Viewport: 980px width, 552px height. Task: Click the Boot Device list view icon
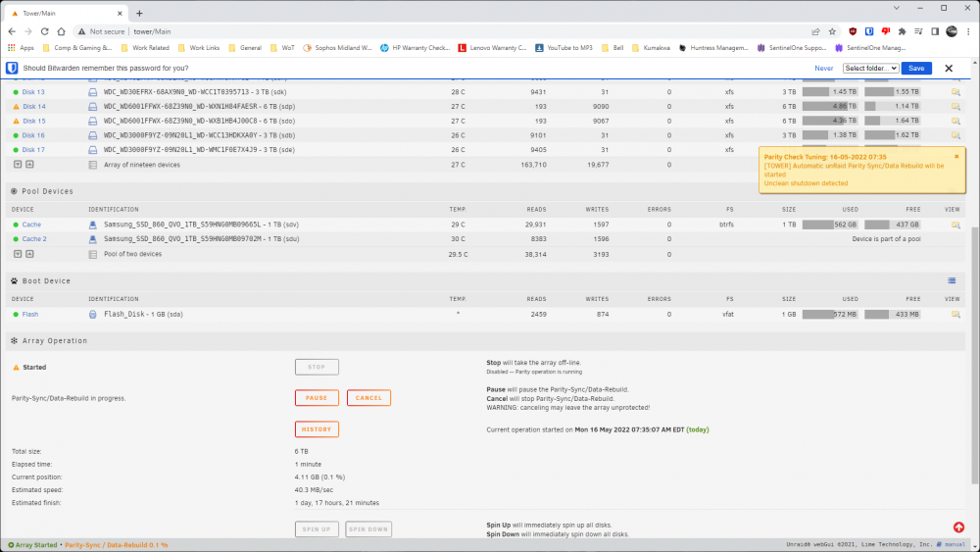pyautogui.click(x=952, y=280)
